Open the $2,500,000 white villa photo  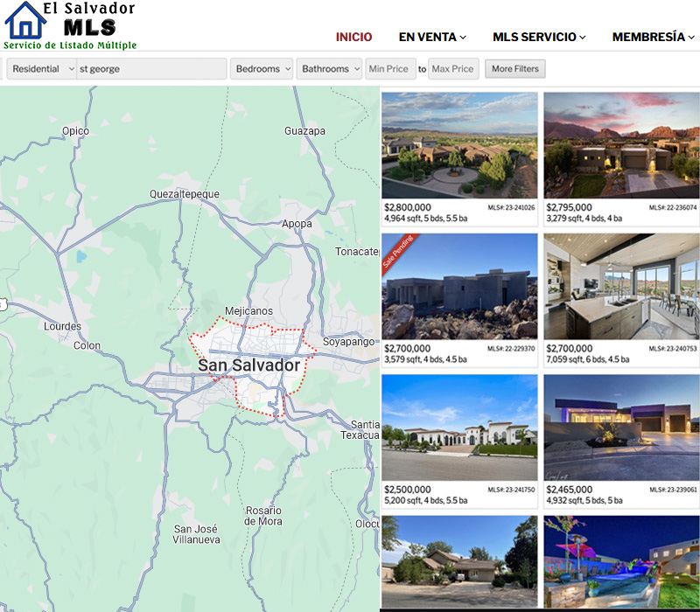[459, 428]
